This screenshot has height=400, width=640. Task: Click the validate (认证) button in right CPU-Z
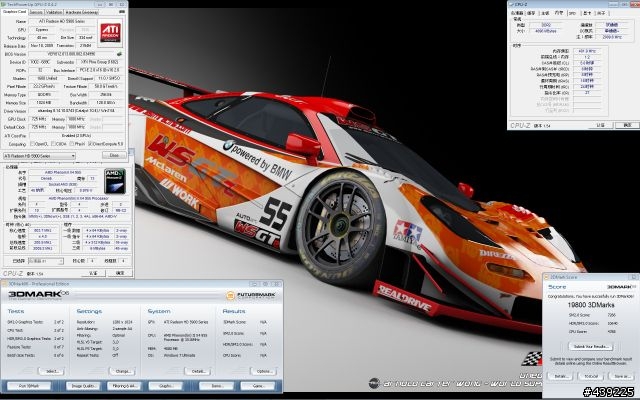point(600,125)
